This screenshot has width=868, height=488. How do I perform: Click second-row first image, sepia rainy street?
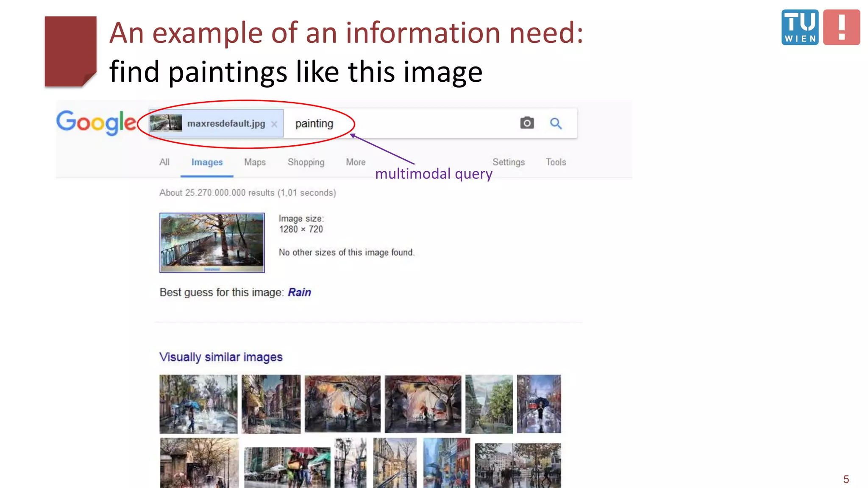click(x=199, y=463)
